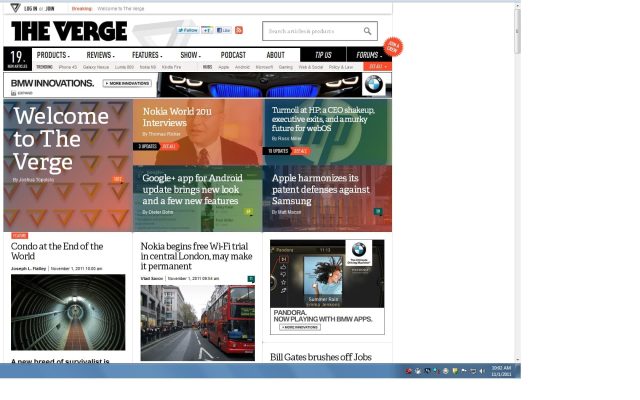
Task: Click the taskbar clock showing 11/1/2011
Action: click(501, 371)
